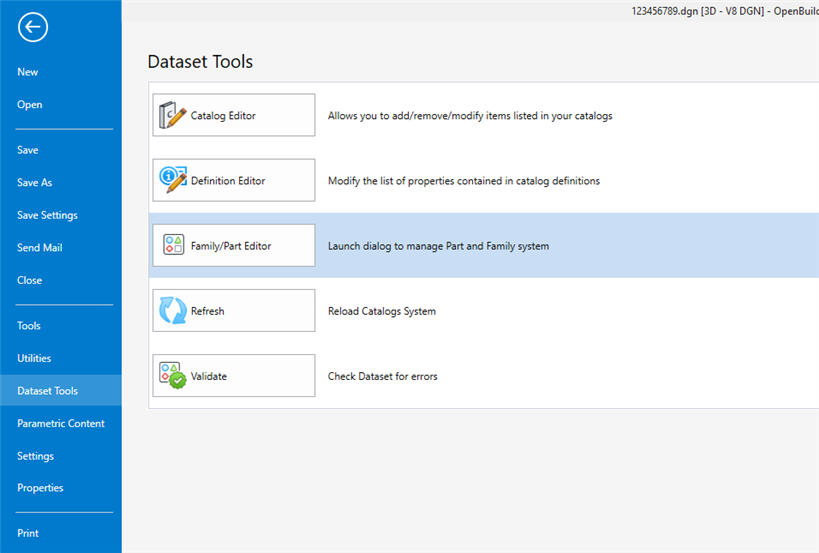Select Save As menu item
This screenshot has width=819, height=553.
coord(34,183)
